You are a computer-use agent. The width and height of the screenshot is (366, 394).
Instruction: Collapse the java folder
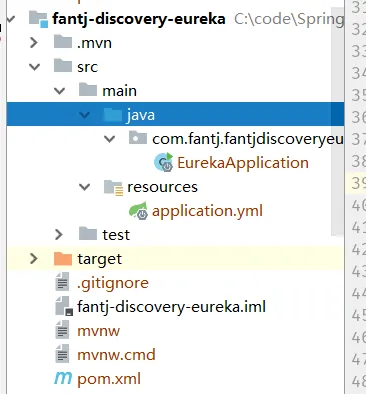coord(84,115)
